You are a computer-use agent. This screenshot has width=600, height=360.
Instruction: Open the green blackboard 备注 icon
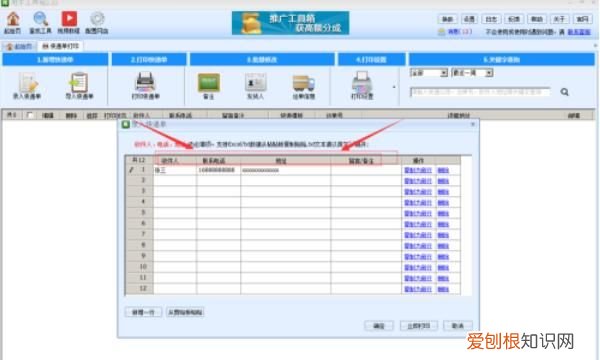click(x=209, y=83)
